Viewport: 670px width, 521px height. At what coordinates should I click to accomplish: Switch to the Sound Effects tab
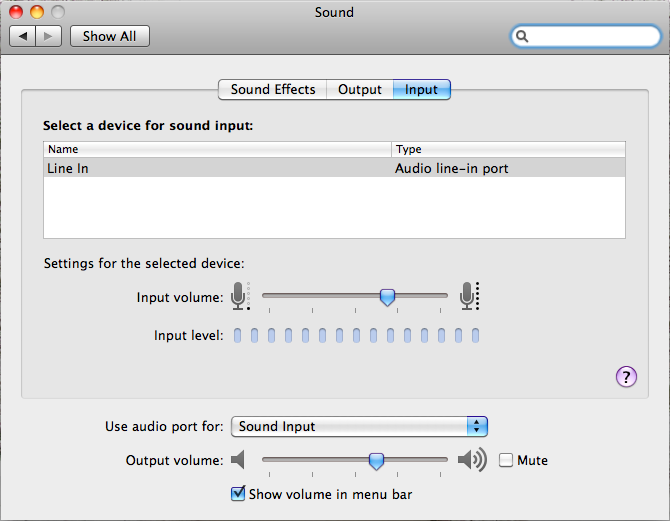272,89
